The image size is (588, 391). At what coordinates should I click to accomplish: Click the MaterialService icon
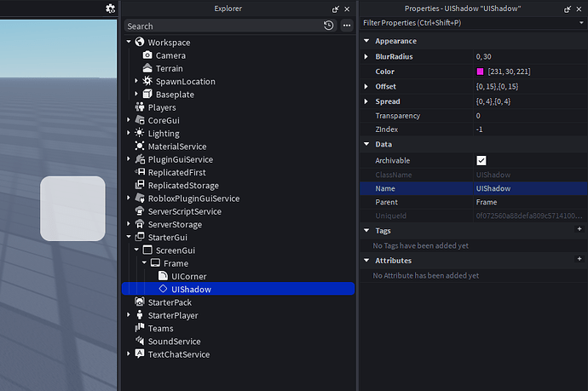tap(140, 147)
